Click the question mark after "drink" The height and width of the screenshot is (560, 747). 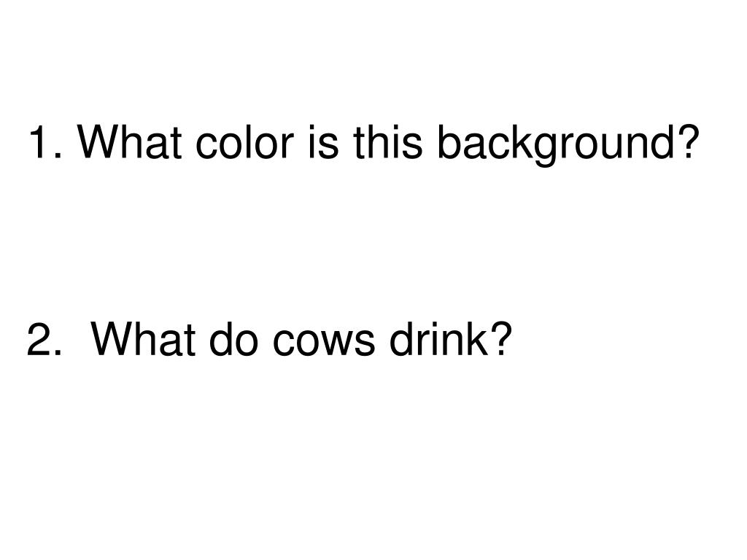pos(501,338)
